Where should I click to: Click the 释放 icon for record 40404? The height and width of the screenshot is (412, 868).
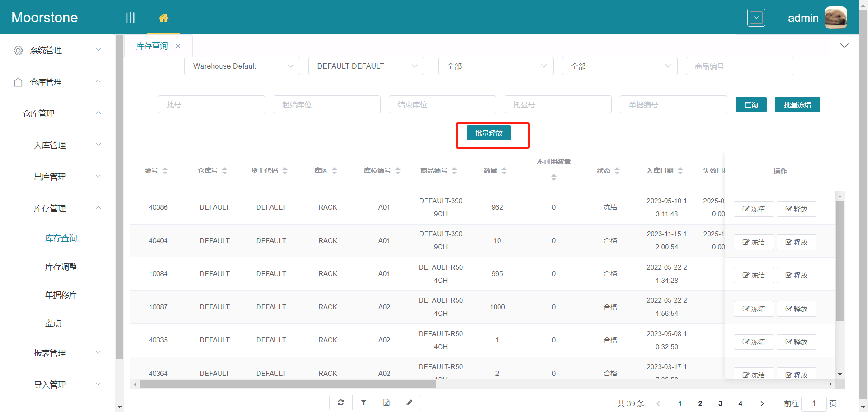tap(796, 242)
